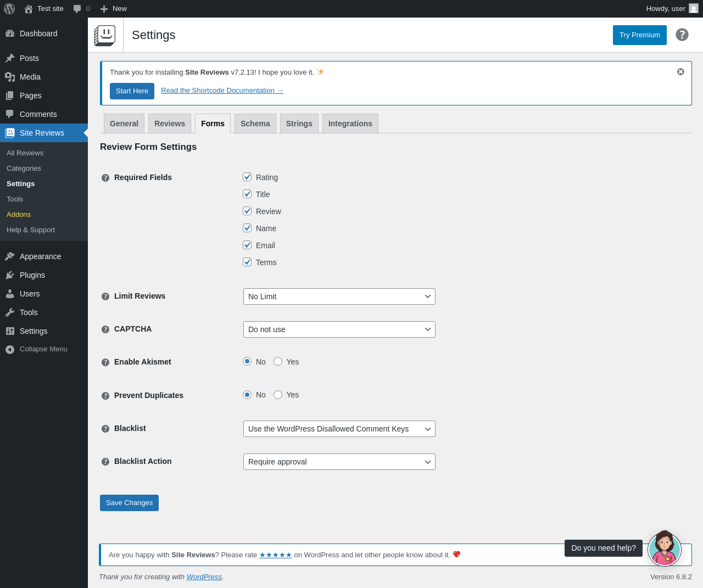Switch to the Schema tab
Image resolution: width=703 pixels, height=588 pixels.
[x=255, y=124]
